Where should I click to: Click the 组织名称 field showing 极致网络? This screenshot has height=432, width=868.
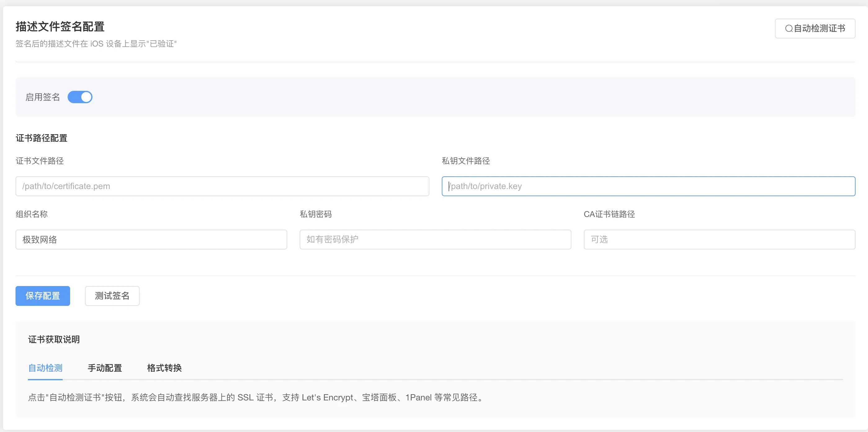tap(151, 240)
